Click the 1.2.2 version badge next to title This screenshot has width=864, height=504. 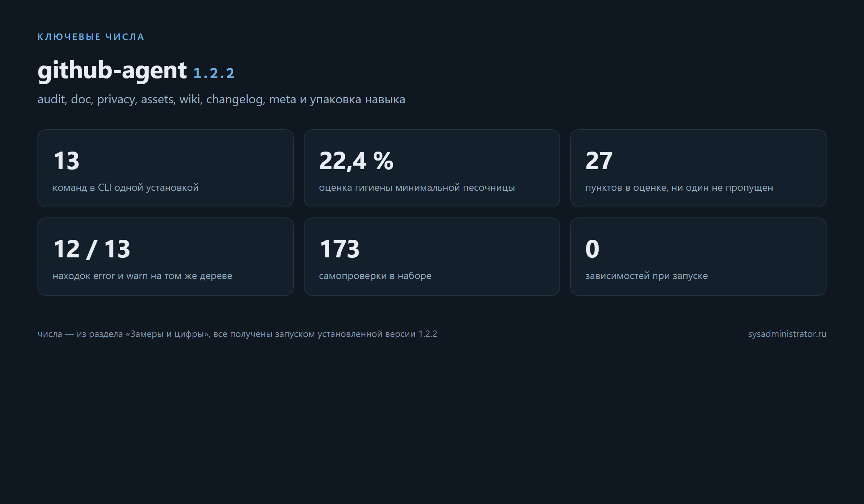[214, 73]
